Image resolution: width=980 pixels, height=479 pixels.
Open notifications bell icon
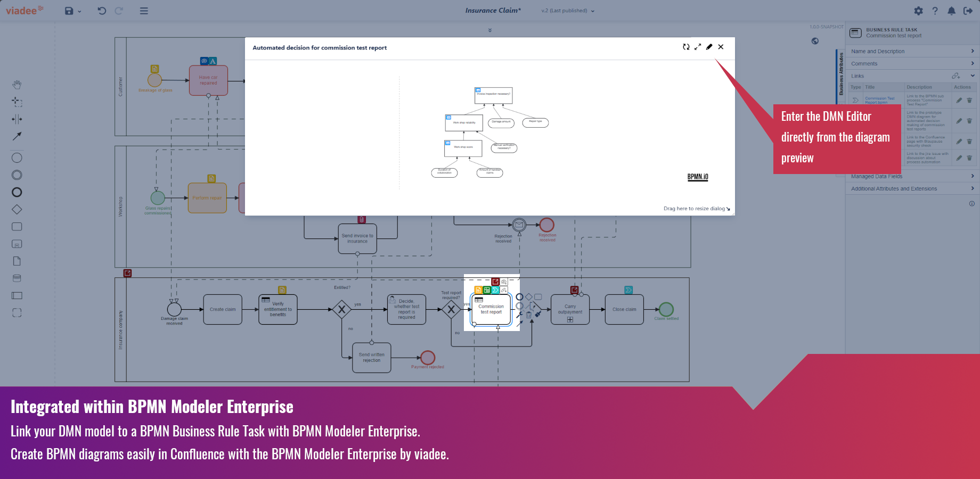pyautogui.click(x=951, y=11)
